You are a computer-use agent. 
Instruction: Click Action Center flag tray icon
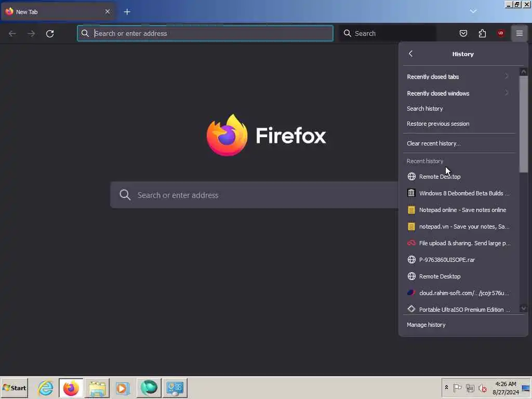(x=457, y=388)
